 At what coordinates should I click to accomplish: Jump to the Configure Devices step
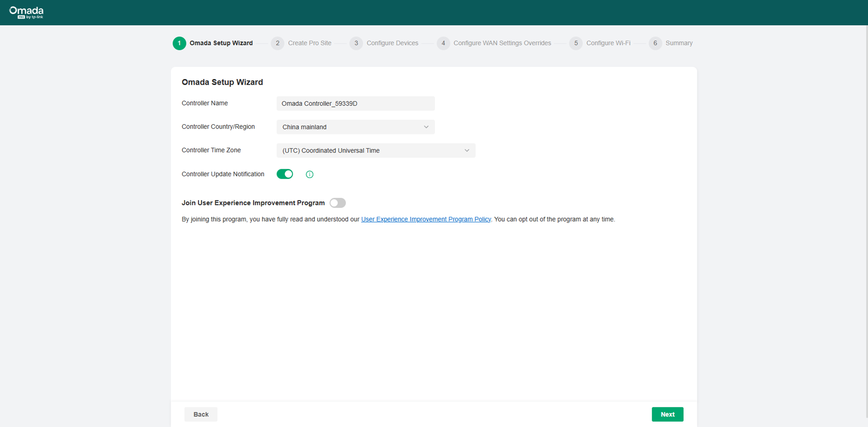pos(392,43)
